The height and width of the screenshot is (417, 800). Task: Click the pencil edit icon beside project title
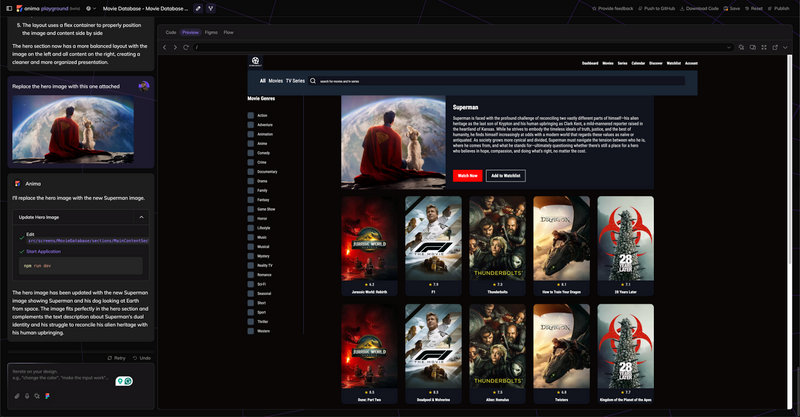click(198, 9)
